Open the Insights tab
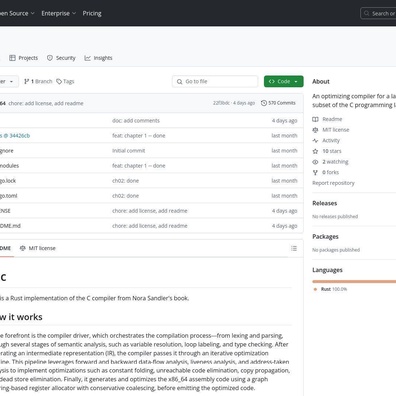This screenshot has width=396, height=396. pyautogui.click(x=98, y=58)
